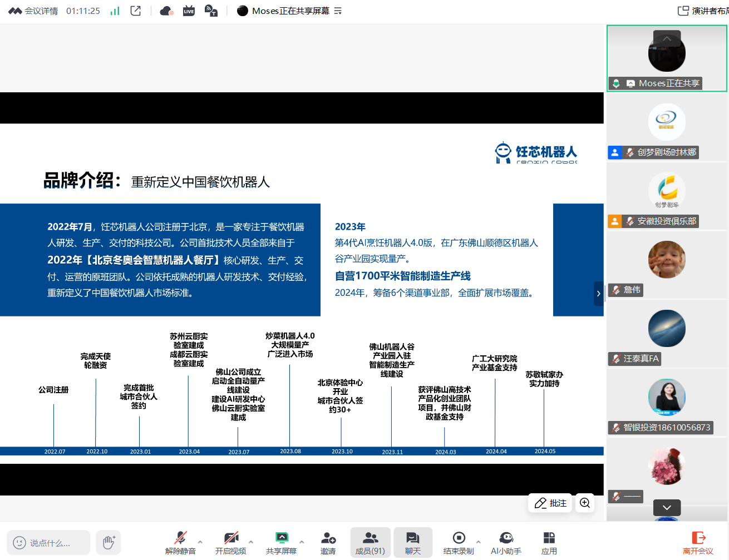Viewport: 729px width, 560px height.
Task: Click the raise hand icon
Action: (x=109, y=542)
